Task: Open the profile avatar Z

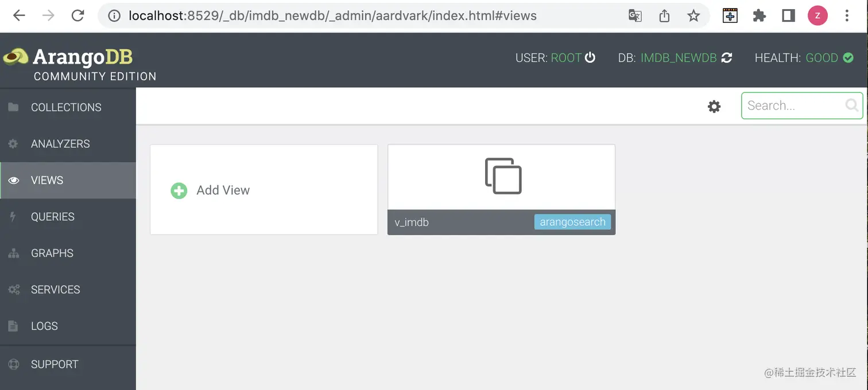Action: click(x=817, y=16)
